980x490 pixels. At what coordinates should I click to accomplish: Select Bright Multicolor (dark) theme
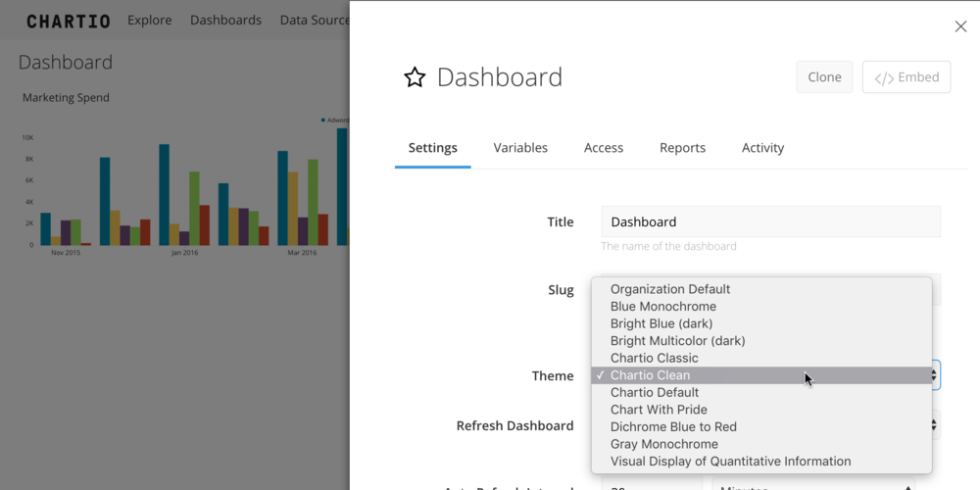(761, 341)
